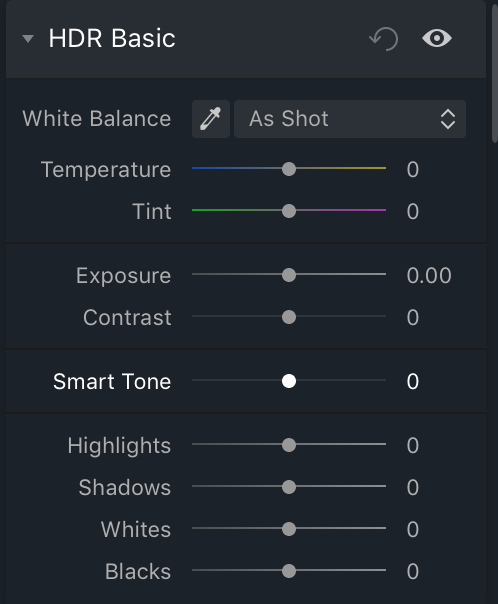The height and width of the screenshot is (604, 498).
Task: Click the HDR Basic panel title
Action: pos(112,39)
